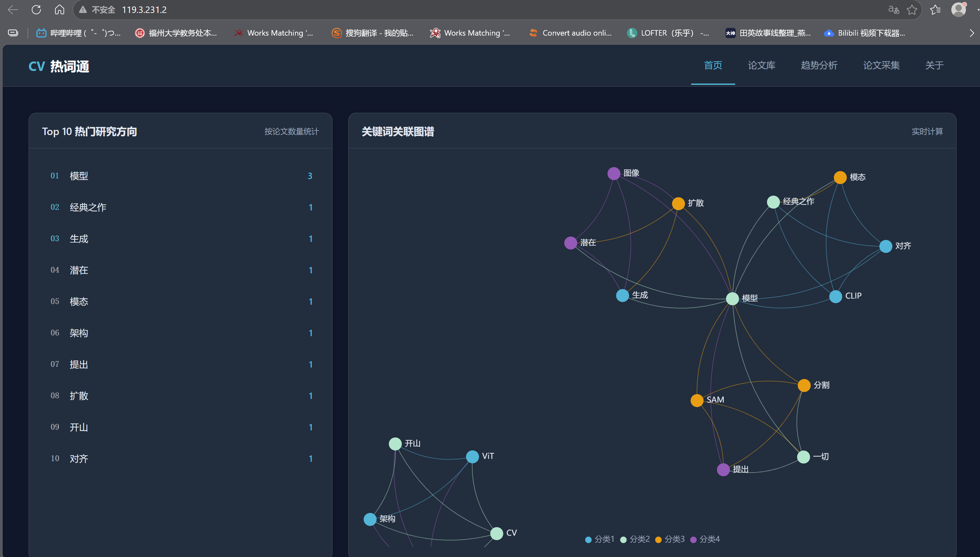Click the 09 开山 ranking row
The width and height of the screenshot is (980, 557).
(180, 427)
